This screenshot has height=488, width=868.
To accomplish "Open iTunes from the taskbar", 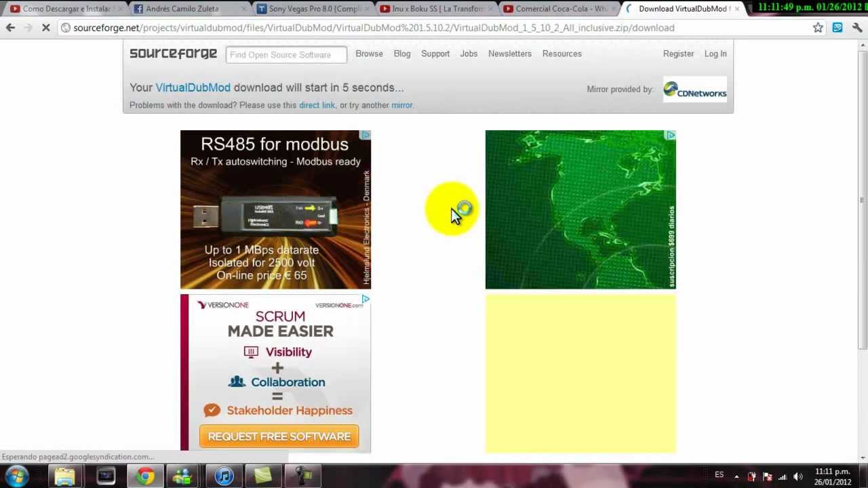I will (224, 476).
